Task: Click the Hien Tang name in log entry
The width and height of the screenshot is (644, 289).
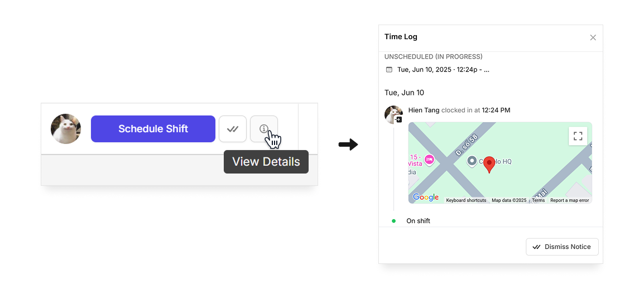Action: 424,110
